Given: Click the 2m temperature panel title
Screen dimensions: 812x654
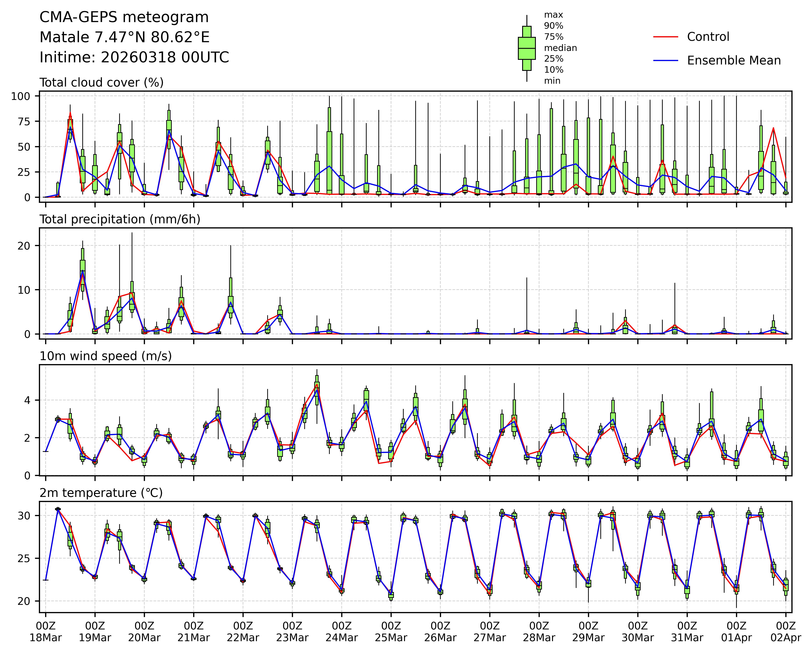Looking at the screenshot, I should tap(101, 493).
